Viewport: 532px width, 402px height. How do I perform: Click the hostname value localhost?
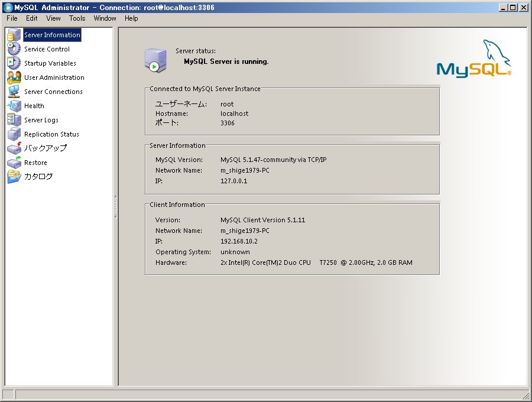pos(234,114)
